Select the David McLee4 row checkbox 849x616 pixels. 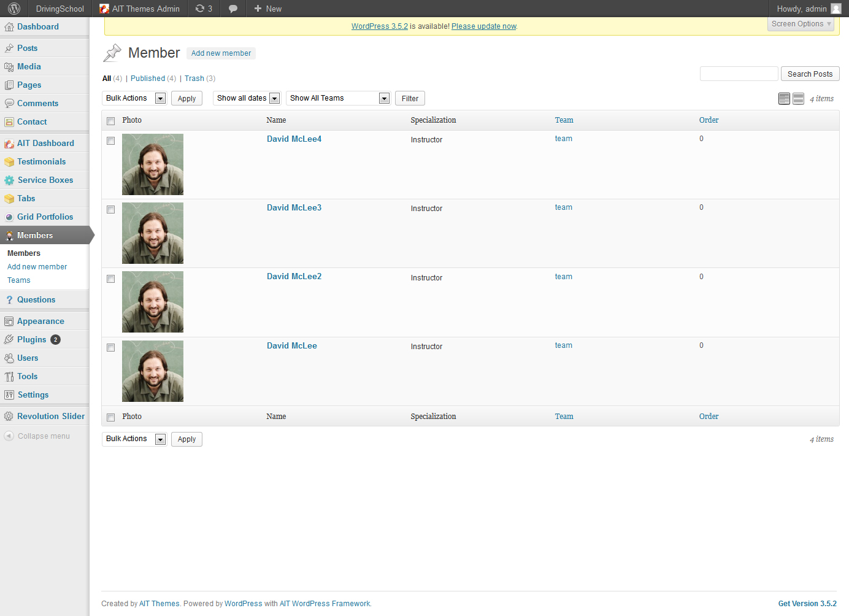111,141
